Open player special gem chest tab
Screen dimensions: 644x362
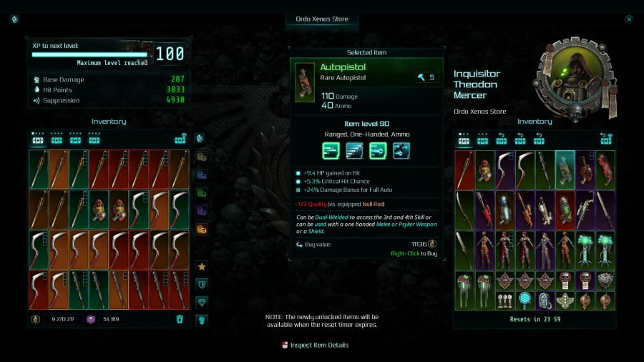(x=180, y=139)
